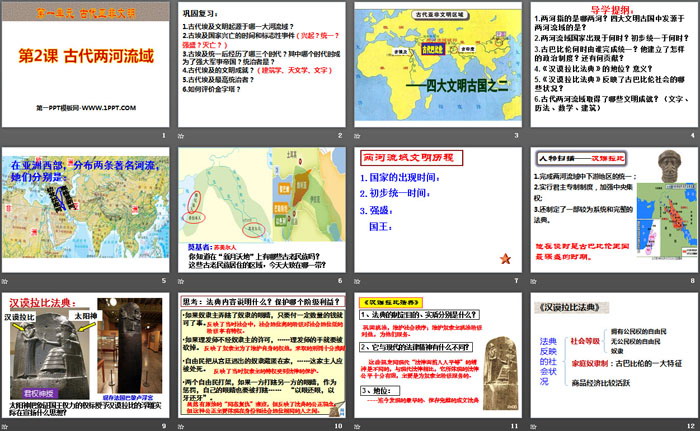Select slide 3 world map 四大文明古国之二
The width and height of the screenshot is (700, 431).
[438, 64]
